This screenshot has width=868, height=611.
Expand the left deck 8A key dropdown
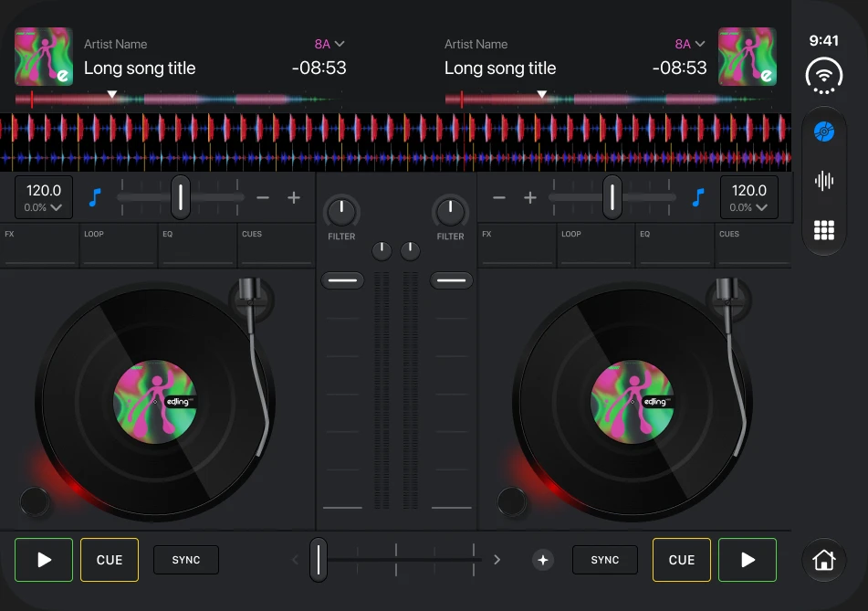coord(329,44)
